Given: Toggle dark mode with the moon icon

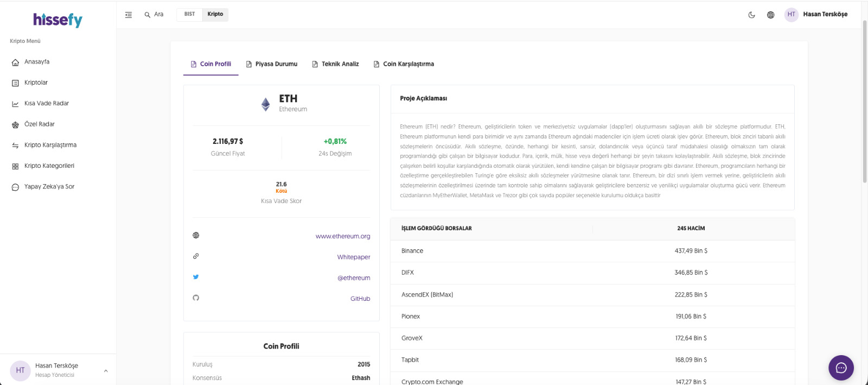Looking at the screenshot, I should click(x=751, y=15).
